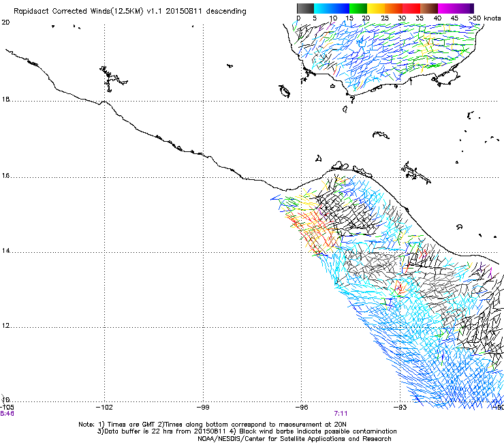Click the orange 25-30 knots legend swatch
The image size is (504, 443).
point(394,8)
